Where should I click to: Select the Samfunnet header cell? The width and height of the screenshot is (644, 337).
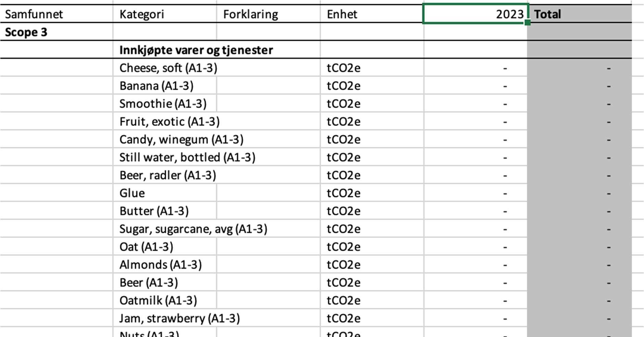pyautogui.click(x=56, y=14)
